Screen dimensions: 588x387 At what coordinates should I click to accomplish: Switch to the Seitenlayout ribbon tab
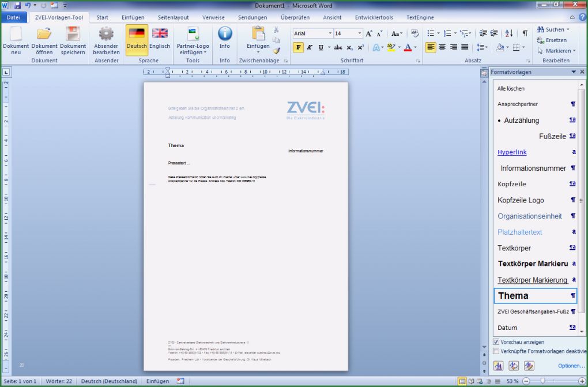click(x=173, y=17)
